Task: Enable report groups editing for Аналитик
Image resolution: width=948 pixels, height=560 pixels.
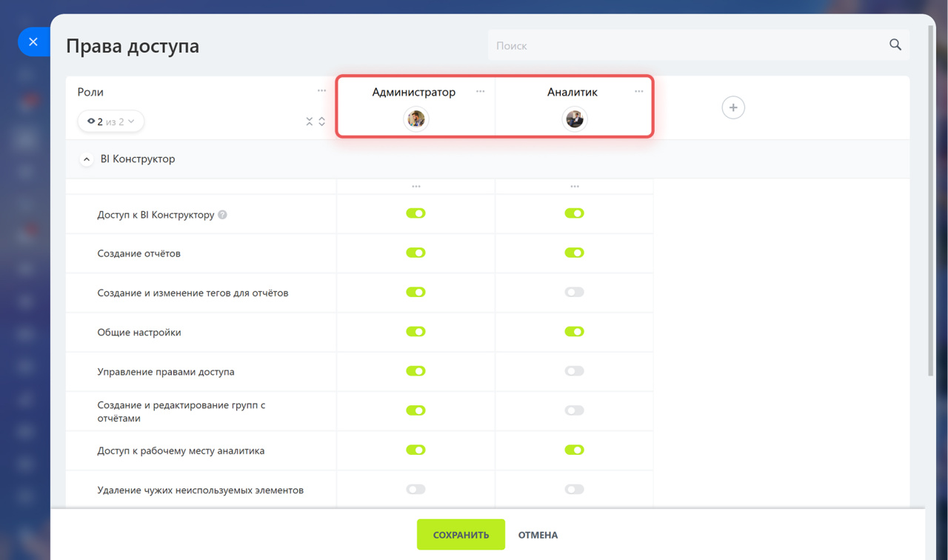Action: tap(574, 410)
